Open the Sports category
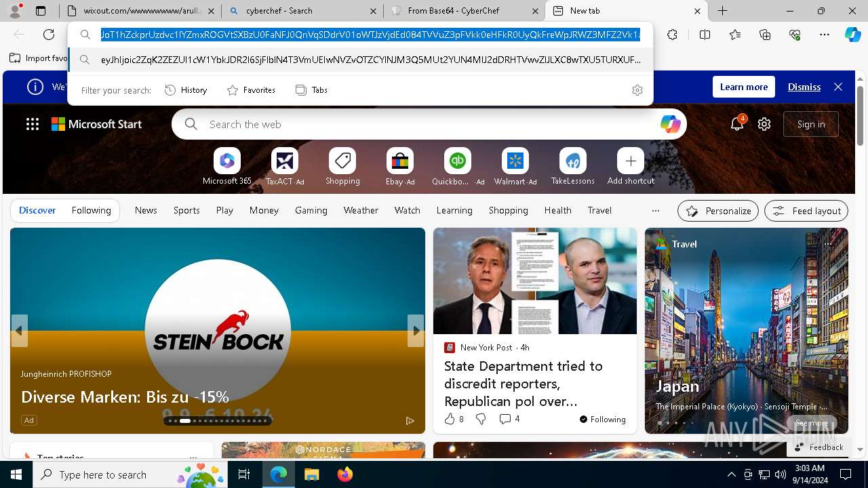This screenshot has height=488, width=868. (186, 210)
